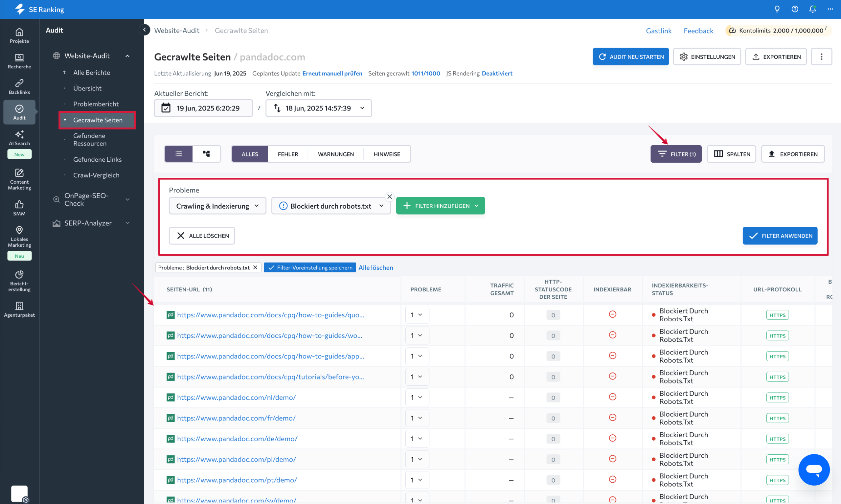Open Blockiert durch robots.txt dropdown
841x504 pixels.
(331, 206)
